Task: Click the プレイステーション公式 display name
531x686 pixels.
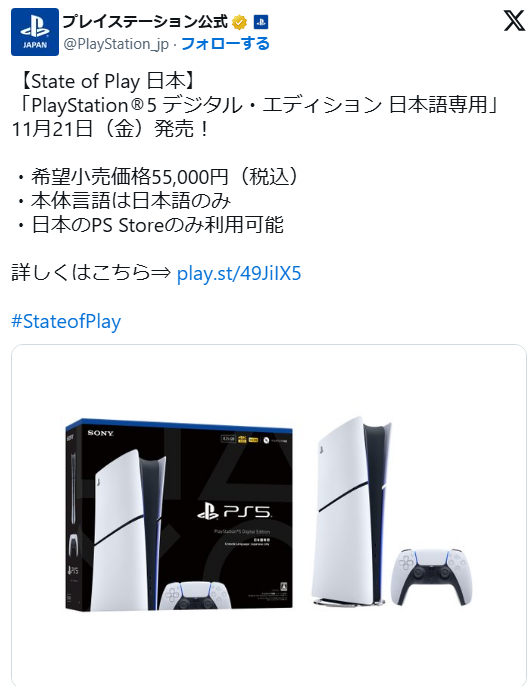Action: click(145, 21)
